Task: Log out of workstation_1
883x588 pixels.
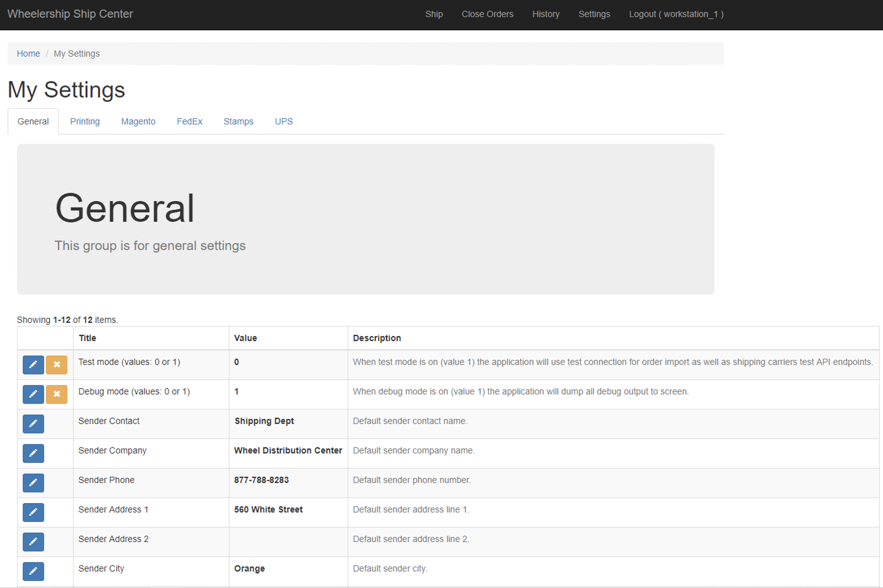Action: [676, 14]
